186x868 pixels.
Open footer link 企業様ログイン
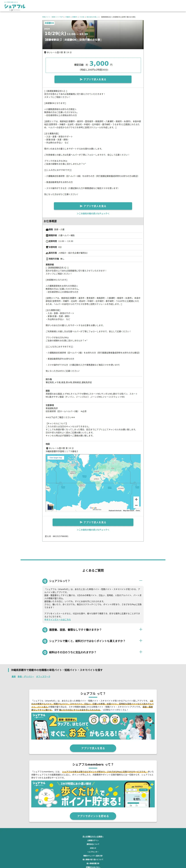[x=93, y=840]
